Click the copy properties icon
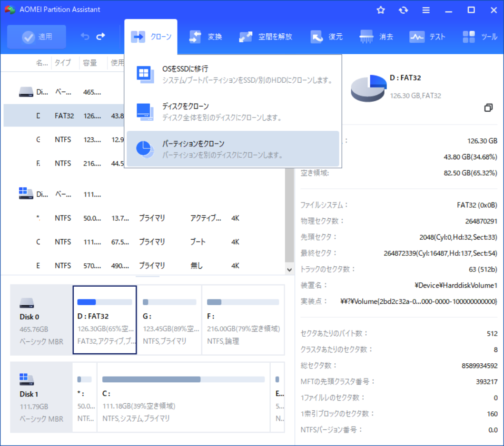 point(488,108)
